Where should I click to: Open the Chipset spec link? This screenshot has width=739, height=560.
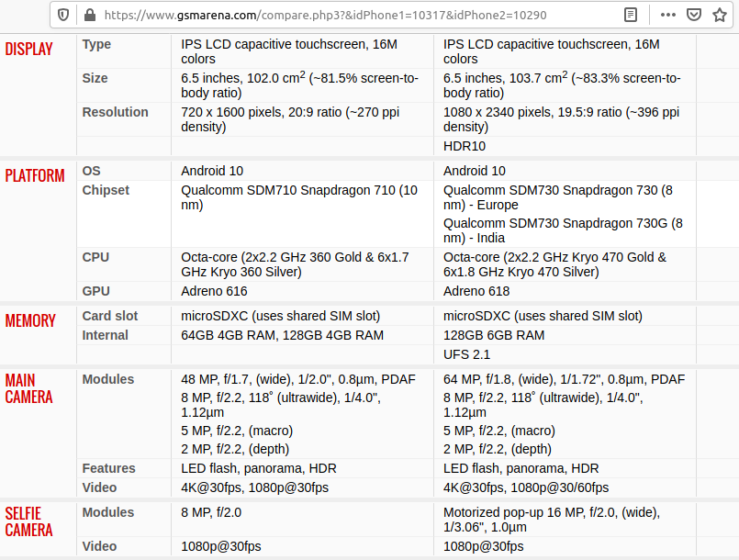tap(106, 190)
